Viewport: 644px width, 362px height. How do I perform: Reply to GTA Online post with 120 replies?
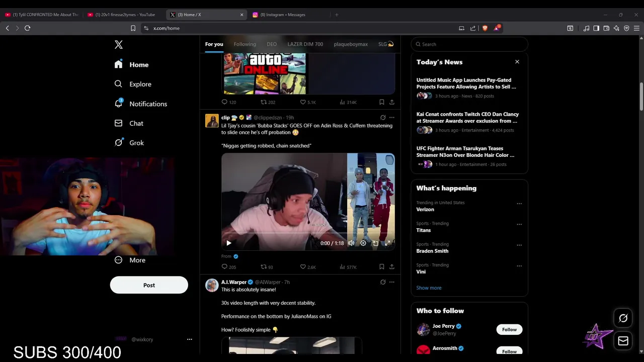[229, 102]
